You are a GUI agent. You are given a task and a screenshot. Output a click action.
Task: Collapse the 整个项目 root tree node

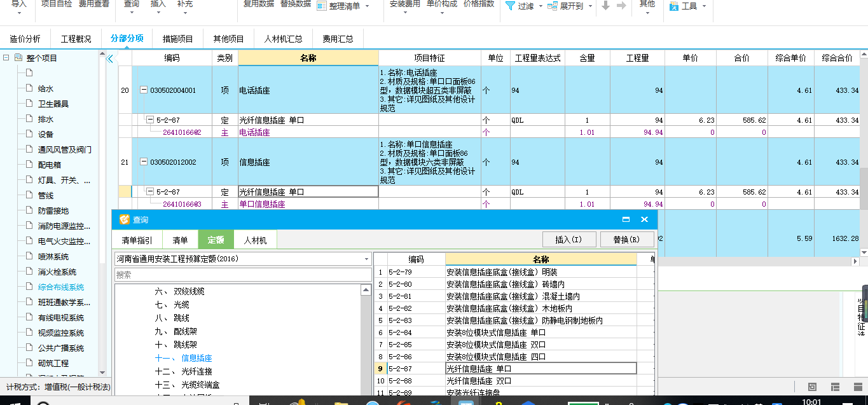click(6, 58)
